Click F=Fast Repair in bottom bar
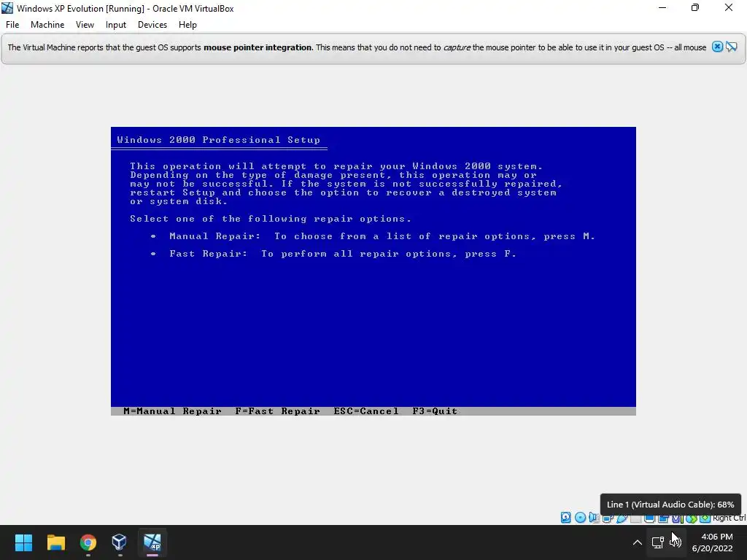Image resolution: width=747 pixels, height=560 pixels. tap(278, 411)
